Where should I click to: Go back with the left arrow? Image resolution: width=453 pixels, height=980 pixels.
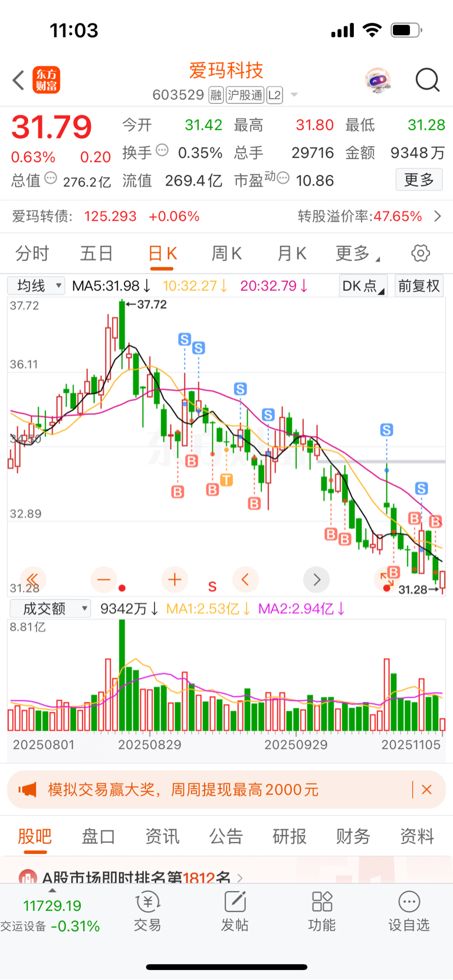click(18, 80)
